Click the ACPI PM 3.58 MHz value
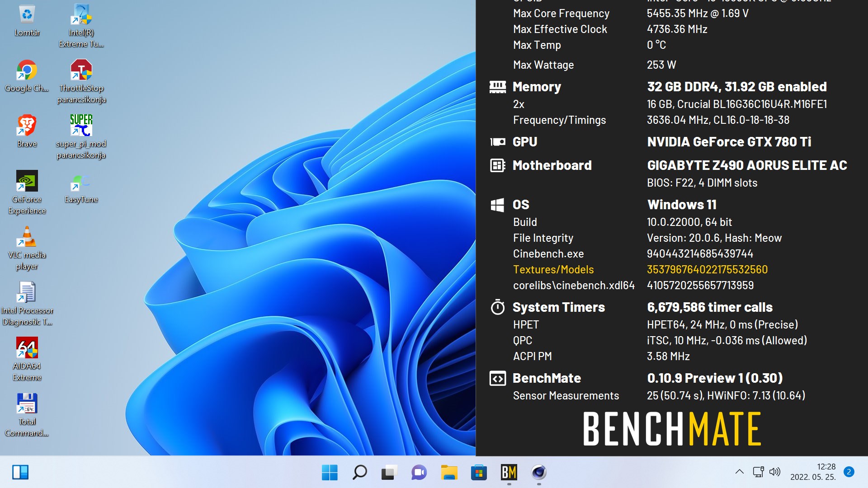This screenshot has height=488, width=868. tap(668, 357)
